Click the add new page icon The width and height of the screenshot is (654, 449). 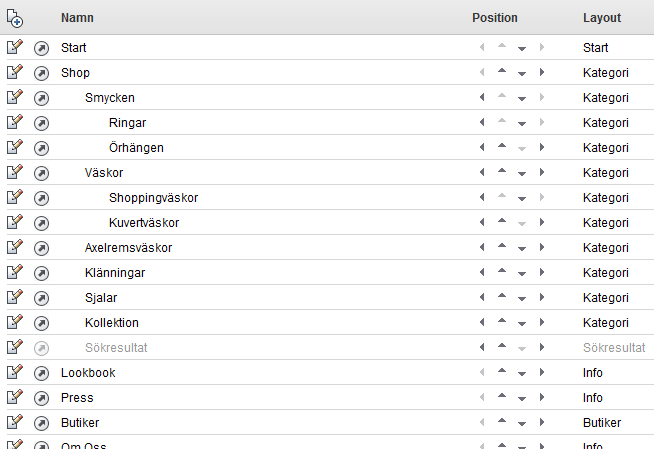tap(15, 18)
